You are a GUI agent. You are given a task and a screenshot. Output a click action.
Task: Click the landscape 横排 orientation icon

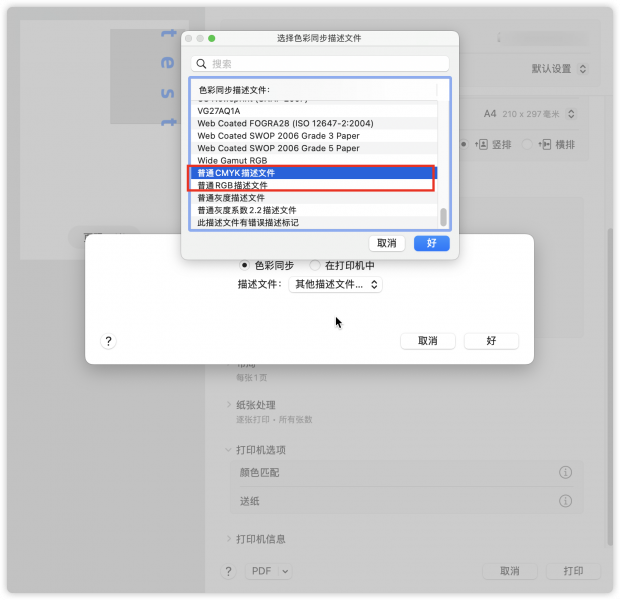click(545, 144)
